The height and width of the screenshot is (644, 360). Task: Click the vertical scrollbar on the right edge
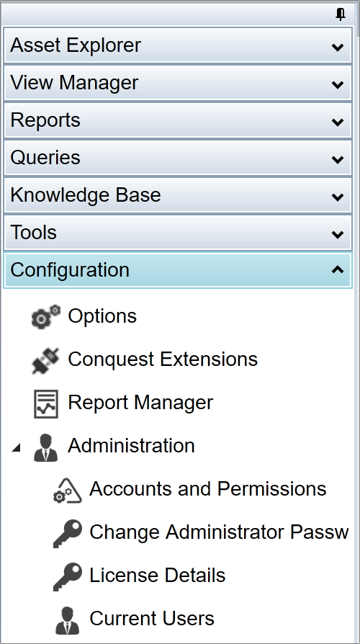click(357, 322)
